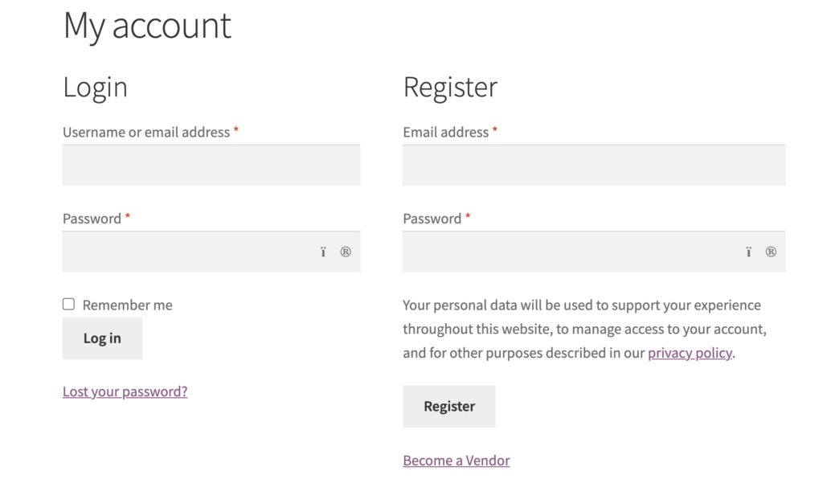Screen dimensions: 823x504
Task: Submit with the Log in button
Action: click(102, 338)
